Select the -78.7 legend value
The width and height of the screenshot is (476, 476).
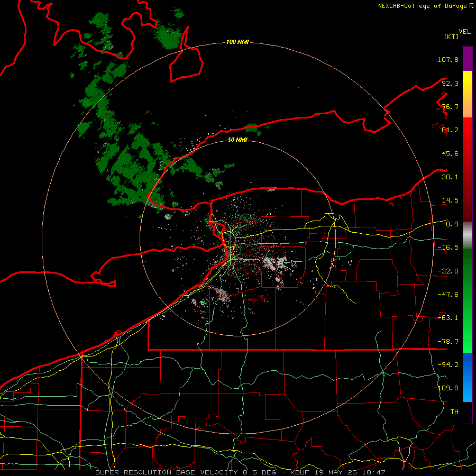click(448, 342)
